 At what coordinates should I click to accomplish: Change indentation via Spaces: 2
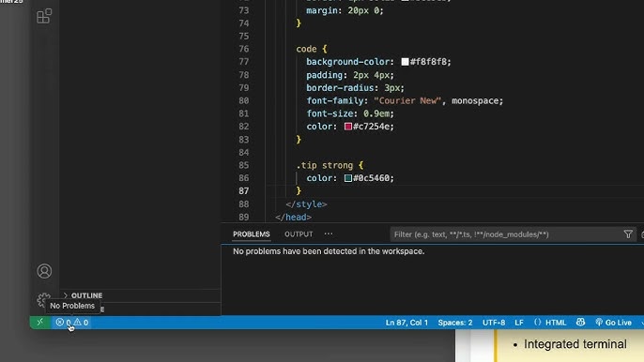(455, 323)
